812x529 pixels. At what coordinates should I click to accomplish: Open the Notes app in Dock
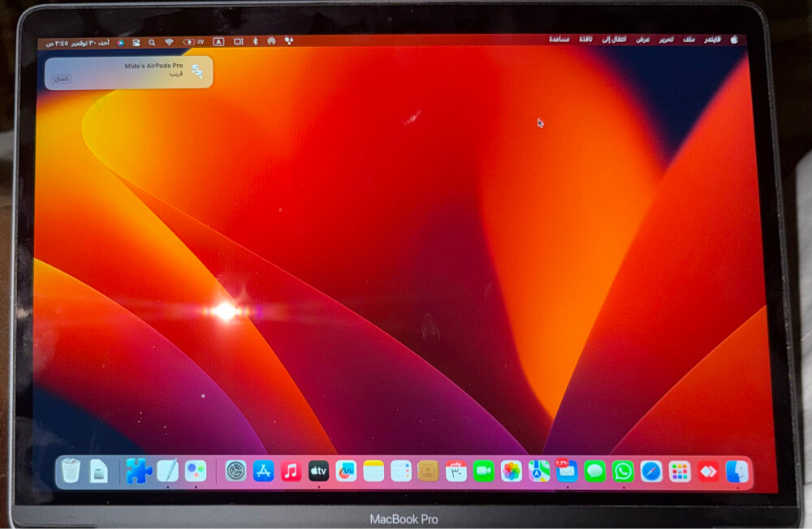pyautogui.click(x=374, y=471)
